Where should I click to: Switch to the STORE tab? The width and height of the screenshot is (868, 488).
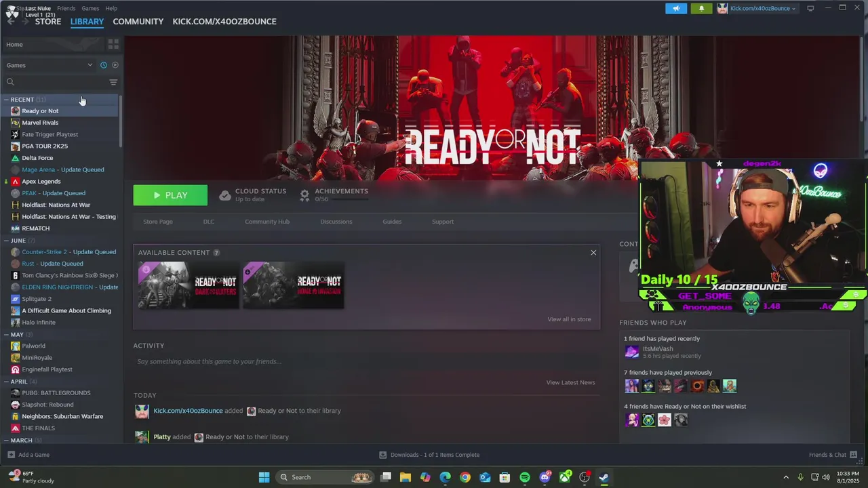(48, 22)
